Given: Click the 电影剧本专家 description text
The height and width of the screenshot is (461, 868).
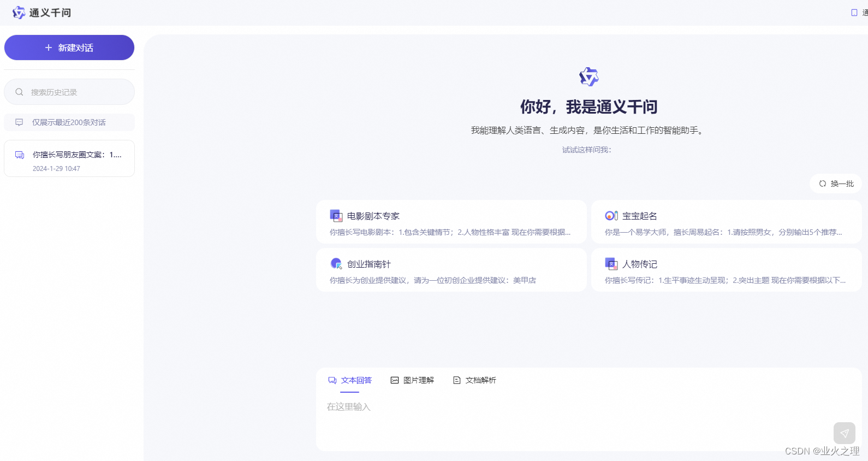Looking at the screenshot, I should (450, 232).
